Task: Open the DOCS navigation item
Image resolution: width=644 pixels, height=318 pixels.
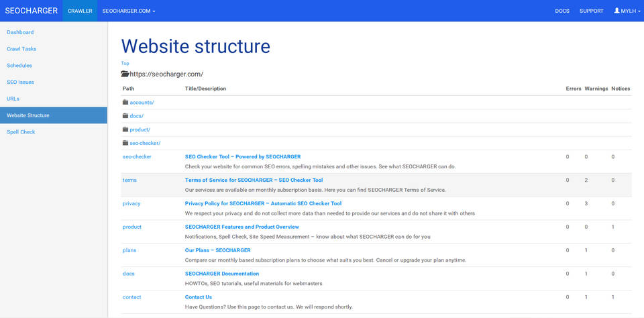Action: click(562, 11)
